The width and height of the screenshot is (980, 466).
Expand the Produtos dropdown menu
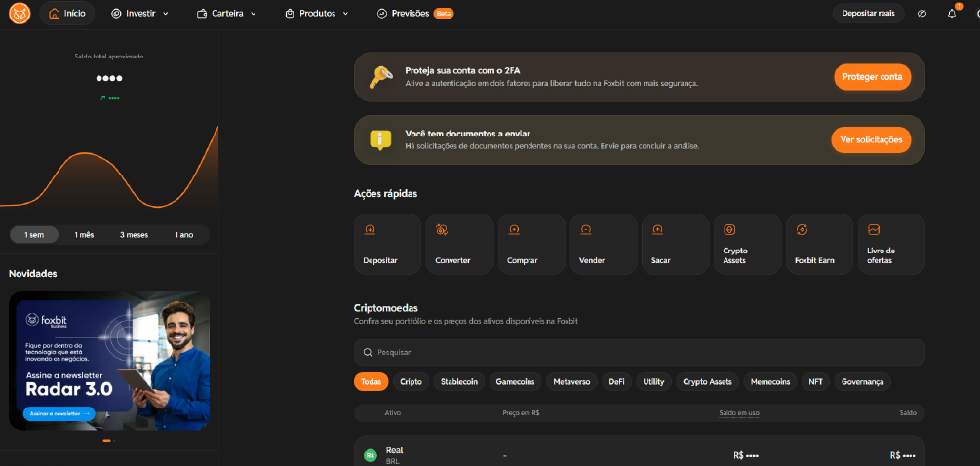[x=316, y=13]
